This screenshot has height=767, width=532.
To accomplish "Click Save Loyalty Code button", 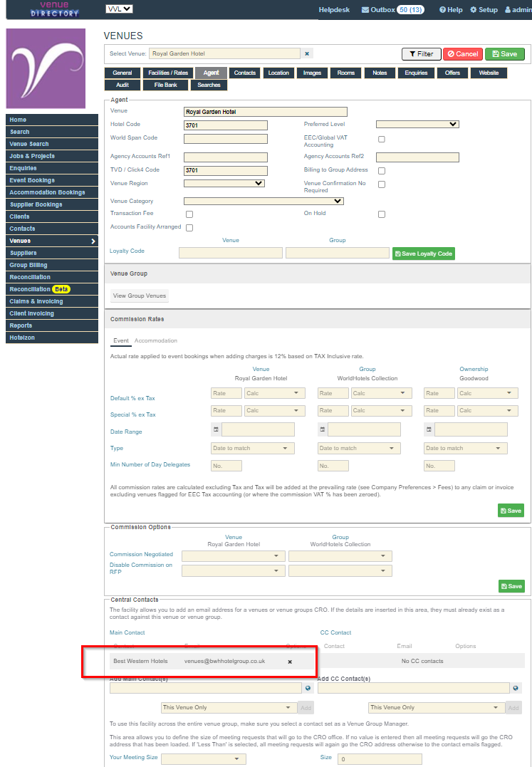I will click(424, 254).
